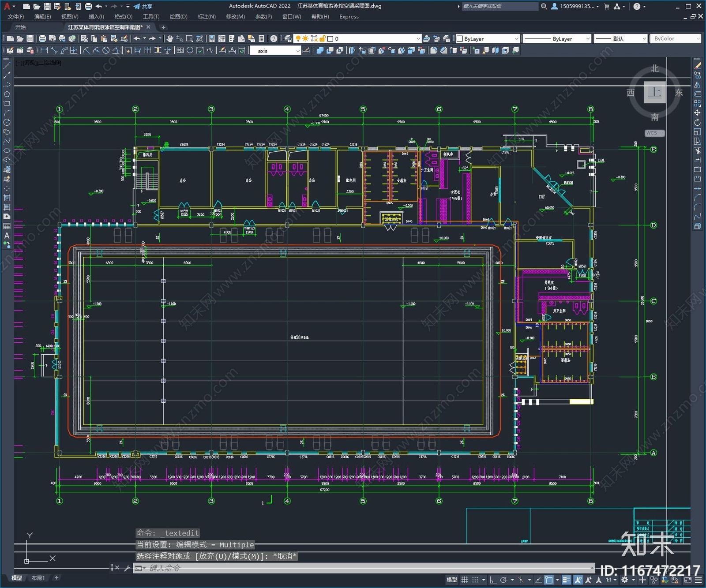Viewport: 706px width, 588px height.
Task: Click the Calculator icon in standard toolbar
Action: pos(261,39)
